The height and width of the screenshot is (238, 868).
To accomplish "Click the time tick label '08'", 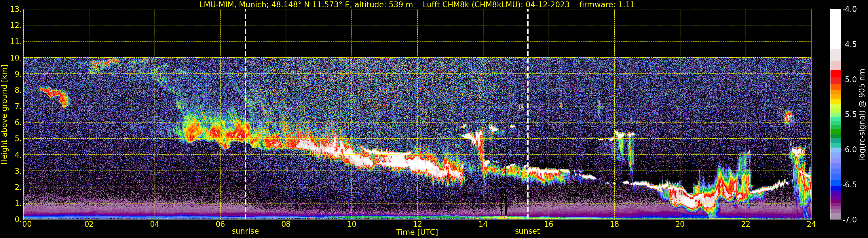I will pyautogui.click(x=286, y=224).
